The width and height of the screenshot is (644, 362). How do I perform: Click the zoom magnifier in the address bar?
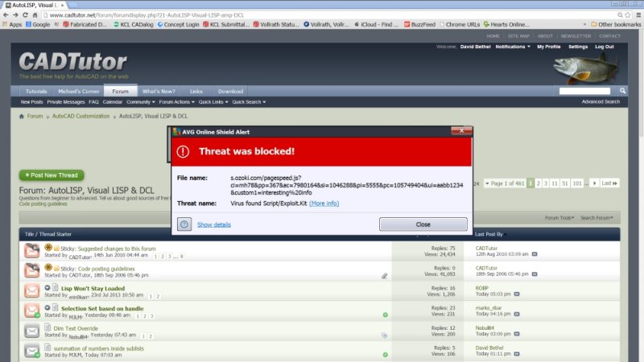(x=620, y=14)
